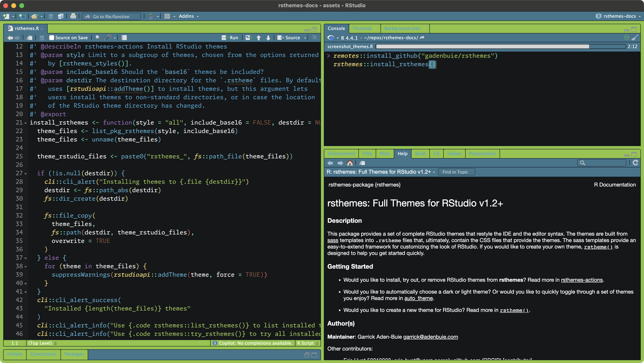Click the Run button

click(230, 37)
